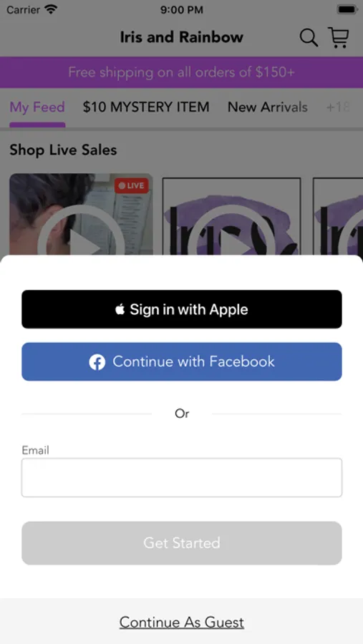The height and width of the screenshot is (644, 363).
Task: Tap the red LIVE badge
Action: [x=132, y=185]
